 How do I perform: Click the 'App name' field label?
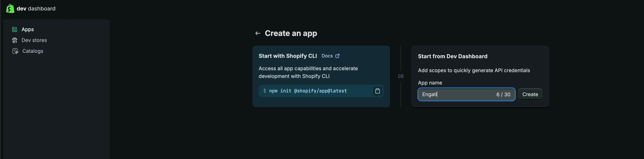tap(430, 83)
